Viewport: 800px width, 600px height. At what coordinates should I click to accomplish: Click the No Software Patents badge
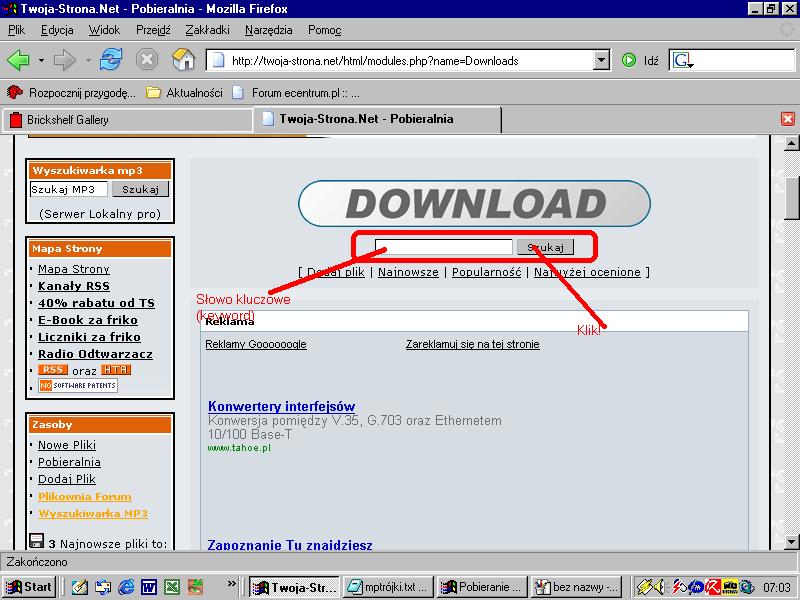78,385
